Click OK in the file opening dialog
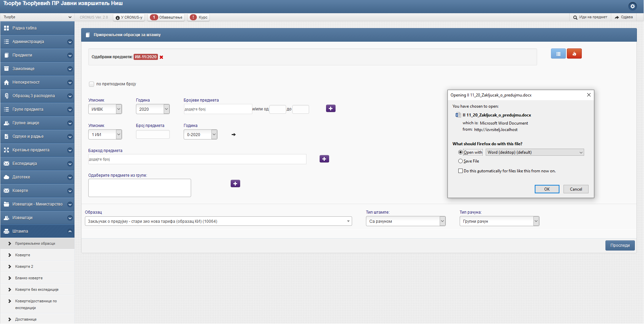Image resolution: width=644 pixels, height=324 pixels. point(547,189)
